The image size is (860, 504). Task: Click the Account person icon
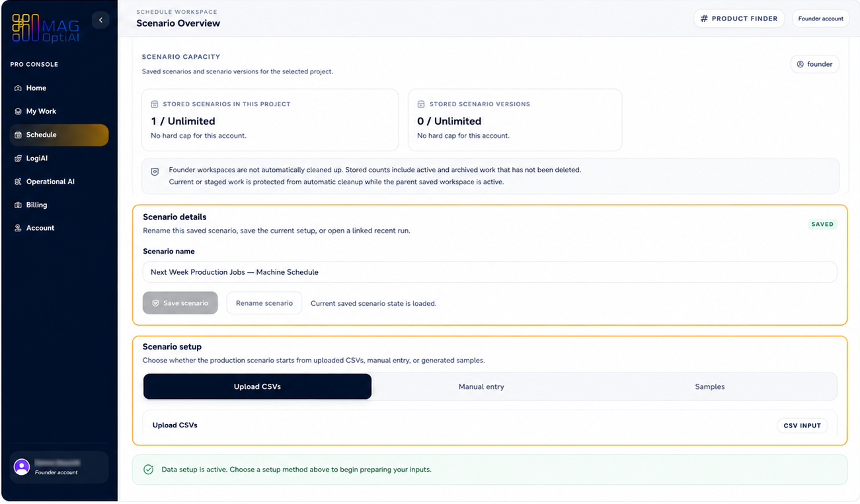(18, 228)
